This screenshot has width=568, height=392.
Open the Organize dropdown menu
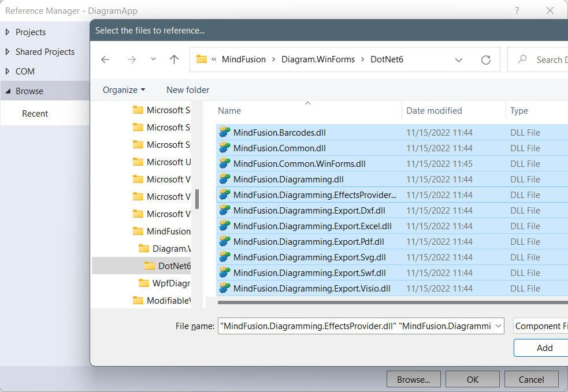124,89
